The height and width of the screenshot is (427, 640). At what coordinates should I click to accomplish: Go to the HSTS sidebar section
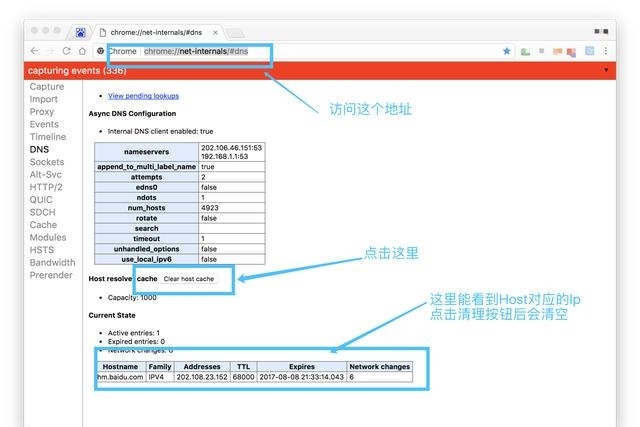[x=43, y=250]
